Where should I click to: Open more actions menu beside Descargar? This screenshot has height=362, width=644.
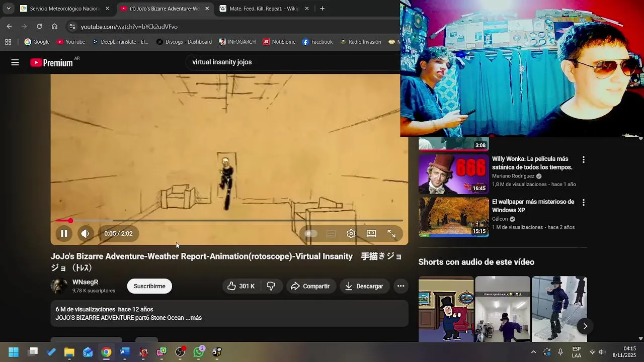point(400,286)
